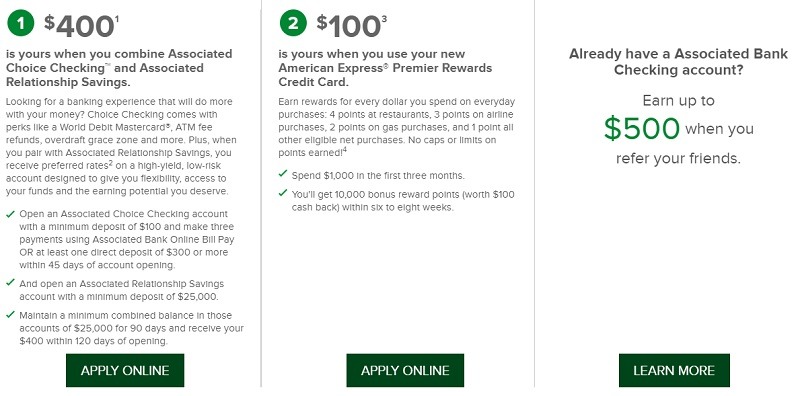Click checkmark next to Spend $1,000 in first three months
The height and width of the screenshot is (396, 800).
coord(283,174)
